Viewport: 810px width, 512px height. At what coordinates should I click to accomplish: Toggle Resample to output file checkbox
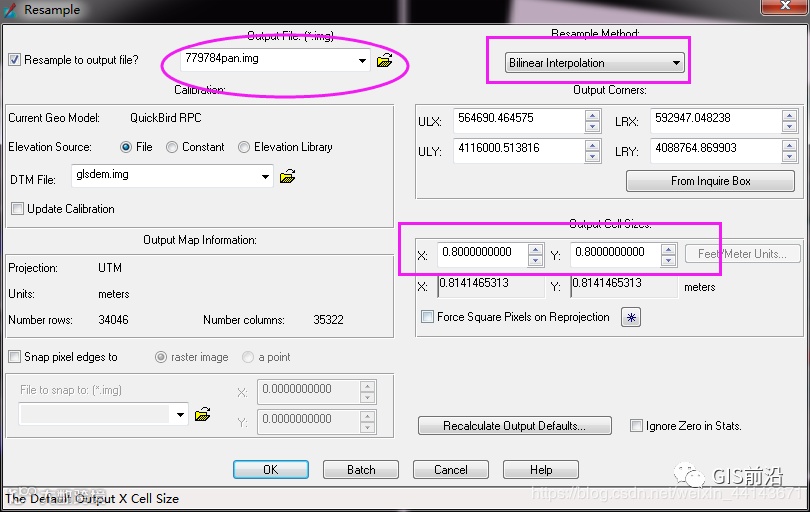[14, 60]
